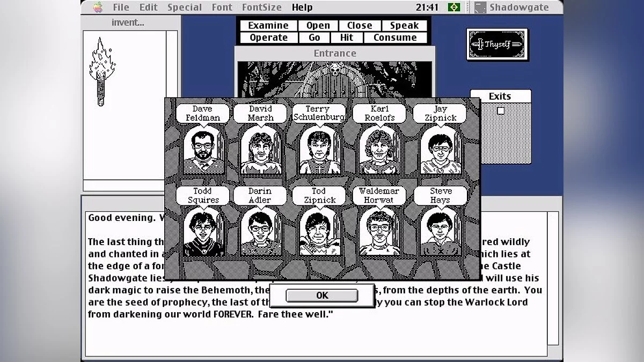Click the inventory window vertical scrollbar

point(172,105)
